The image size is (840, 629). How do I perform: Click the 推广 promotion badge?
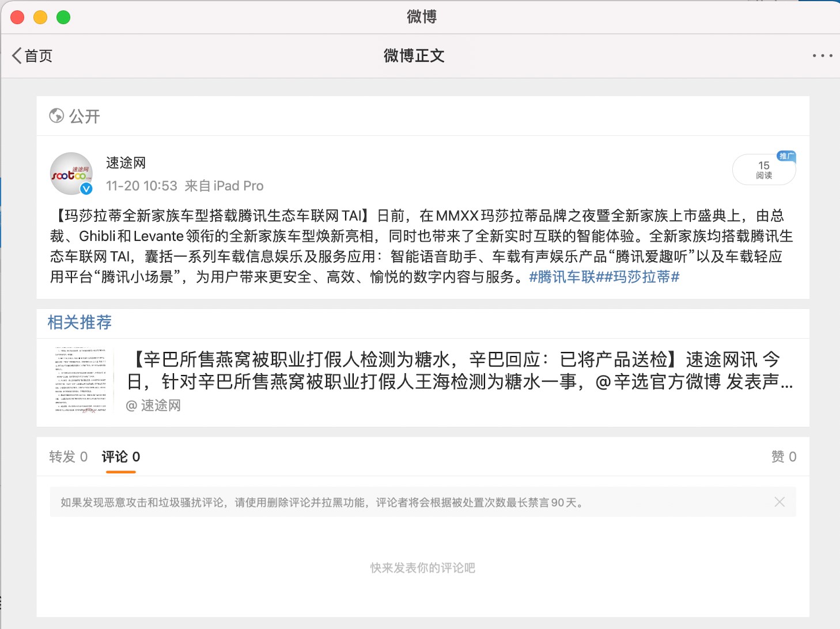point(786,156)
